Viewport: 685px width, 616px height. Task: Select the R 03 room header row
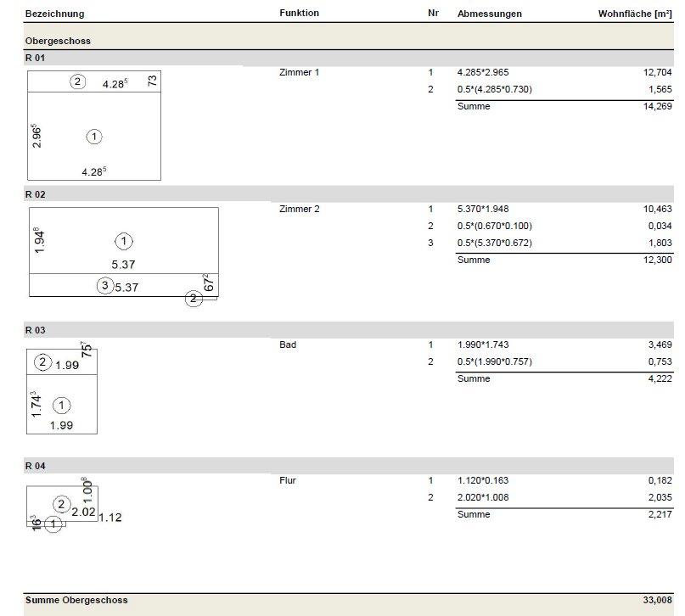tap(349, 330)
